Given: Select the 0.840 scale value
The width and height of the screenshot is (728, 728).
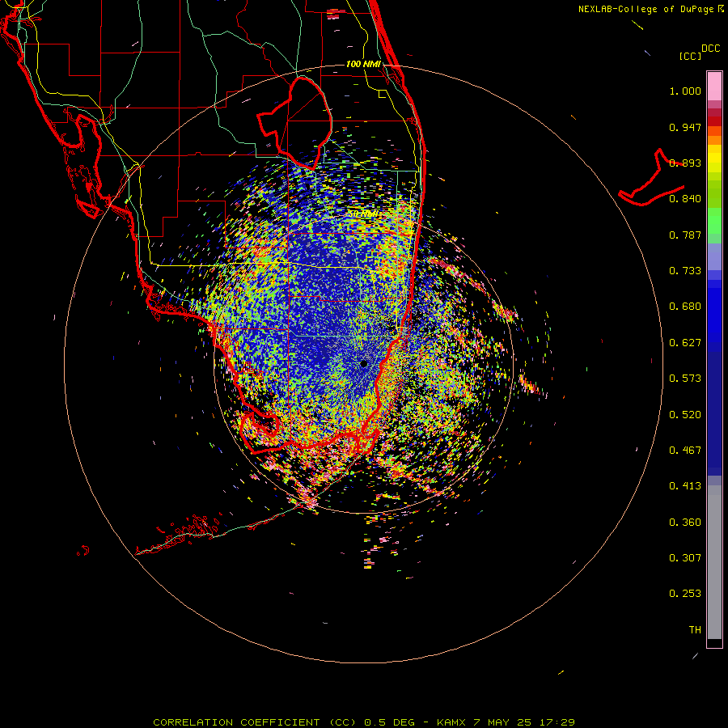Looking at the screenshot, I should [685, 199].
